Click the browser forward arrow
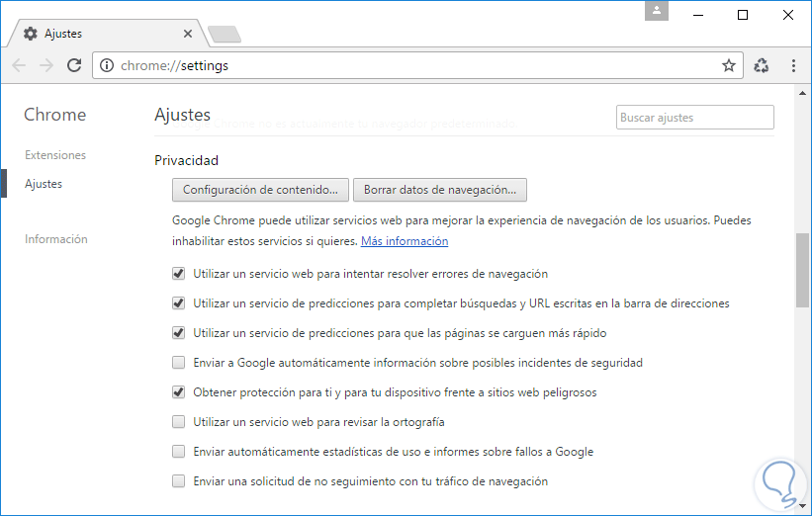 (46, 65)
